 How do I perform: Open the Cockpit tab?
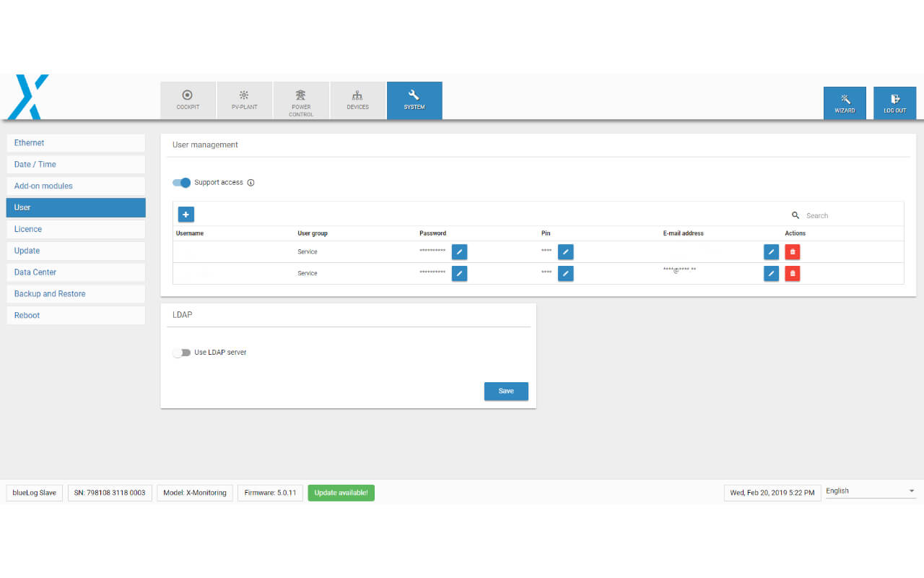tap(188, 100)
